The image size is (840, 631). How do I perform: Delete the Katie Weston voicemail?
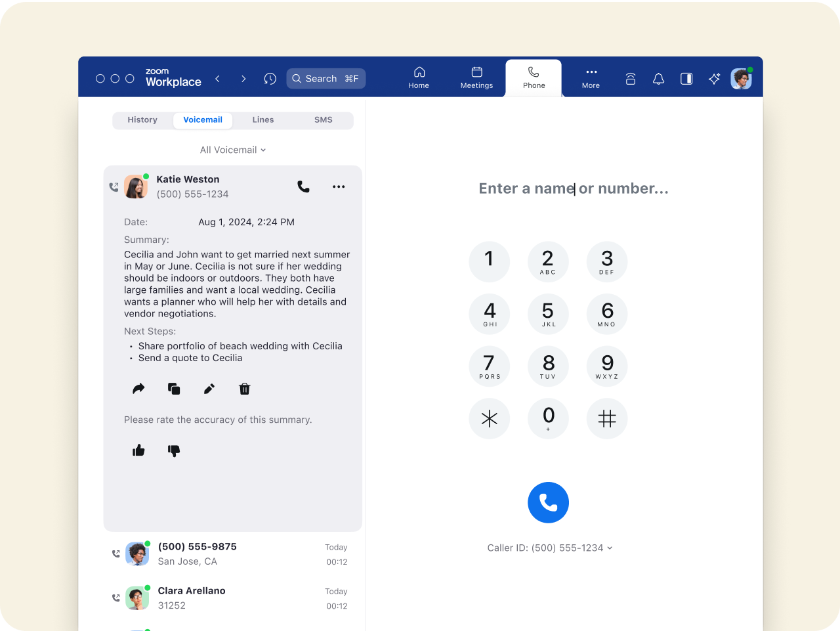(x=245, y=389)
